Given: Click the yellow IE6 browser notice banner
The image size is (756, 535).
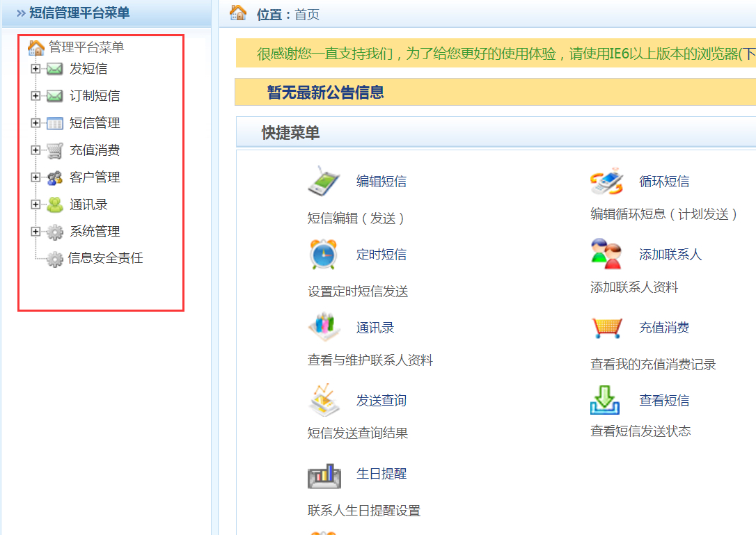Looking at the screenshot, I should click(x=496, y=54).
